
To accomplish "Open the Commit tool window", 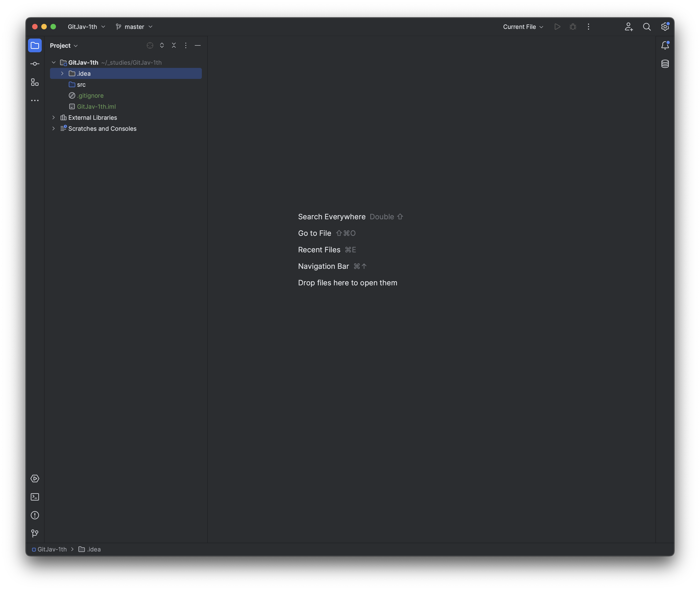I will click(35, 64).
